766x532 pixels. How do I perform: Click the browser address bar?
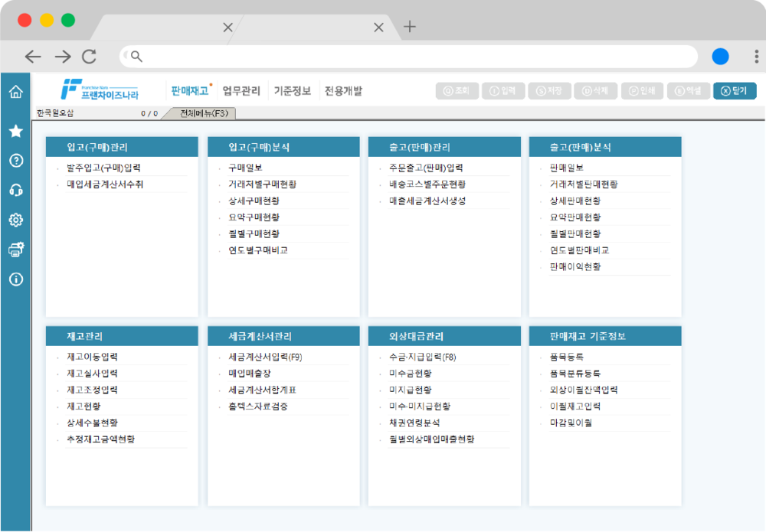pyautogui.click(x=414, y=57)
